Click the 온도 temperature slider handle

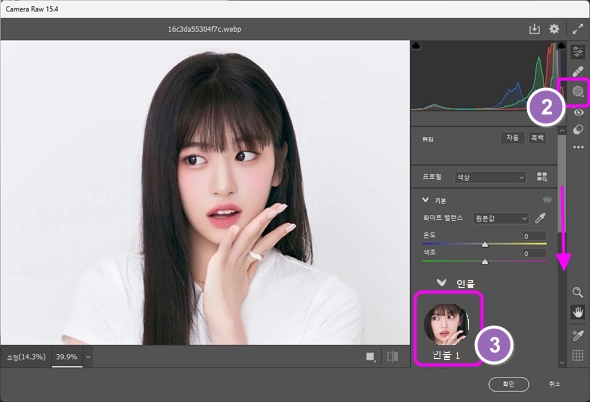coord(485,245)
